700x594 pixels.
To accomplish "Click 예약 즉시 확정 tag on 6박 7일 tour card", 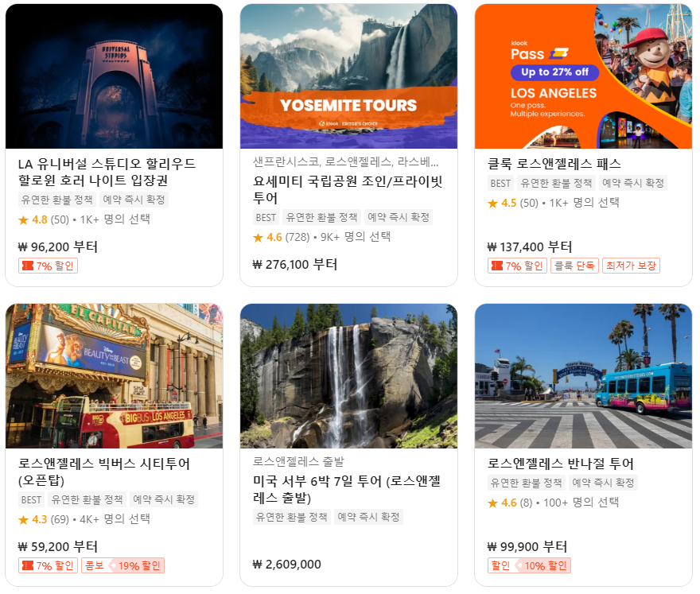I will coord(368,517).
